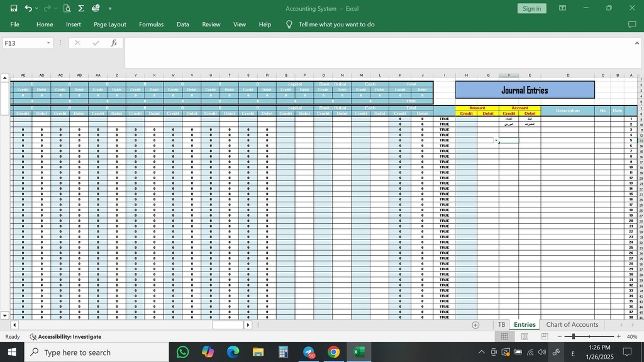Open Google Chrome from the taskbar
The height and width of the screenshot is (362, 644).
point(333,352)
